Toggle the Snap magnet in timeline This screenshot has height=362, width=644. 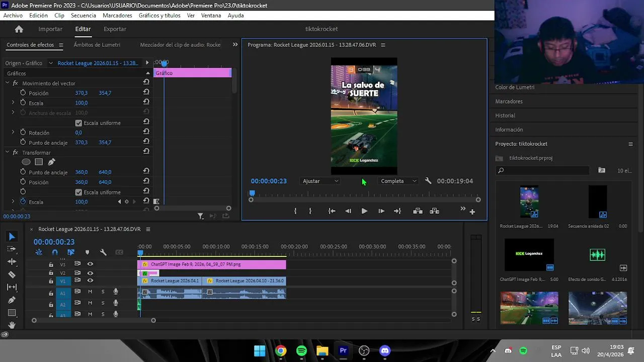point(55,252)
